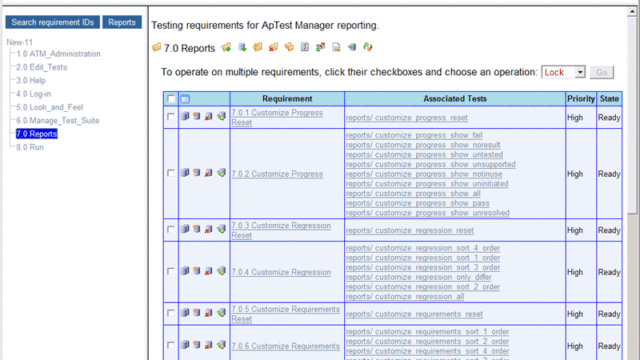Click the plain folder icon in Reports toolbar
The width and height of the screenshot is (640, 360).
(258, 47)
